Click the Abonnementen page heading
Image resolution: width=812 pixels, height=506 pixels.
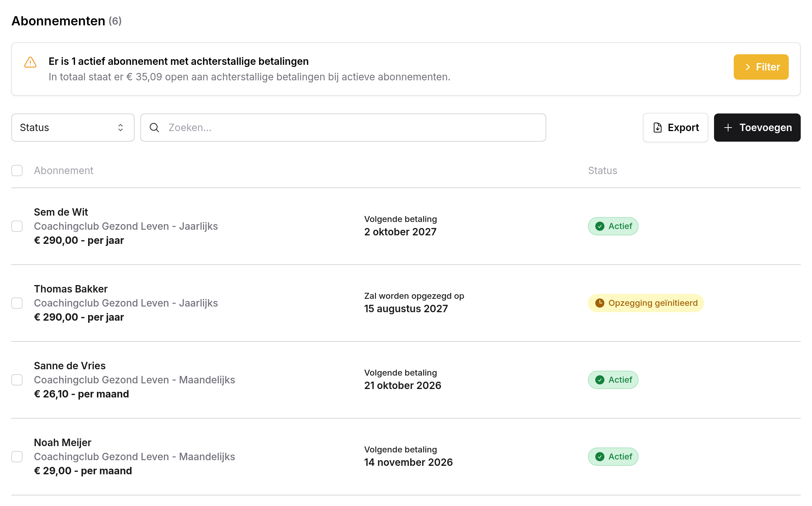(x=59, y=21)
